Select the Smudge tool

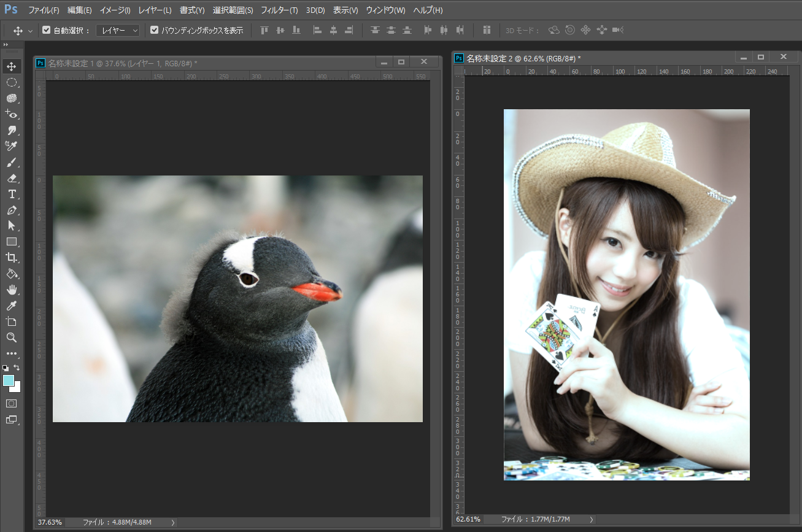(x=12, y=130)
